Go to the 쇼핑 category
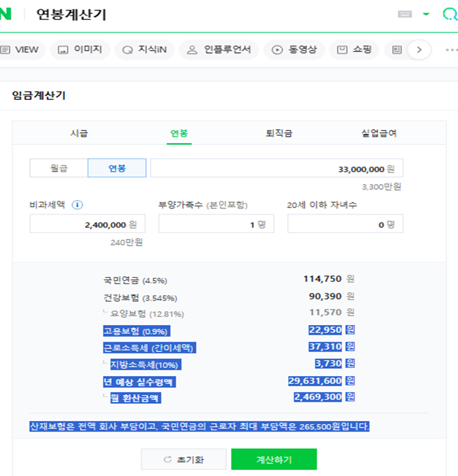 point(354,50)
